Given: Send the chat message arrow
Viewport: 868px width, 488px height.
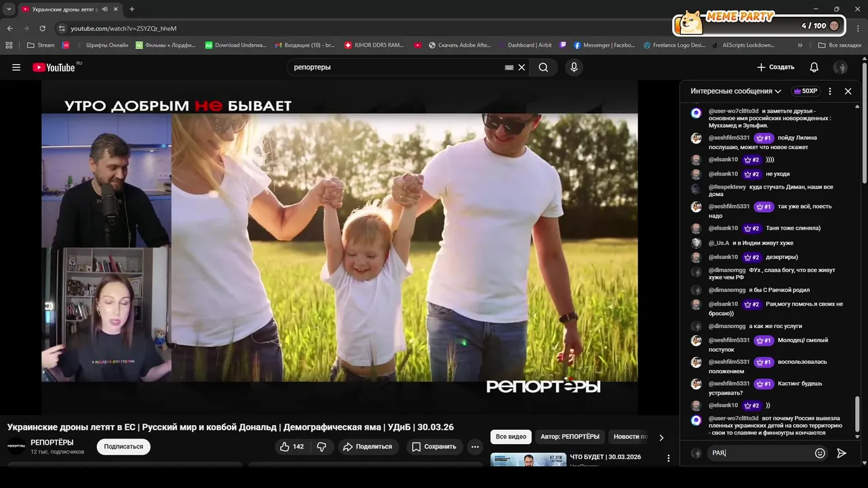Looking at the screenshot, I should [842, 453].
